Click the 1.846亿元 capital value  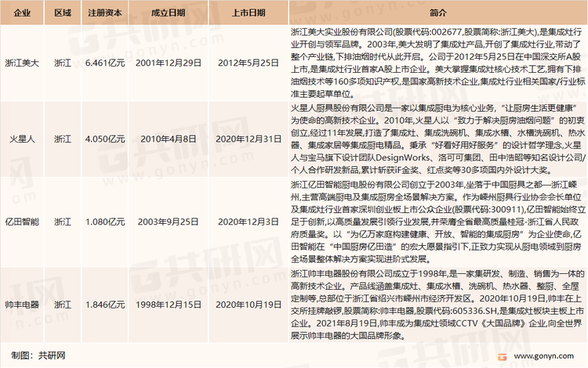click(105, 305)
